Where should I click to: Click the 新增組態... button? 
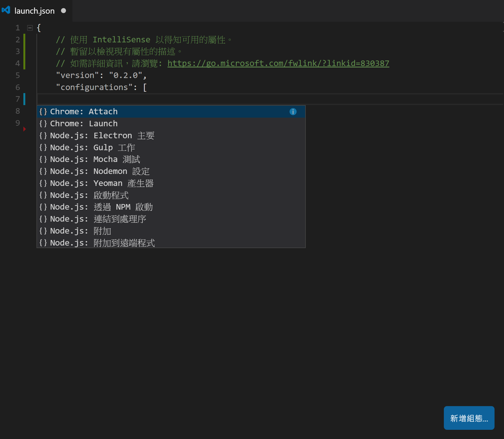469,418
